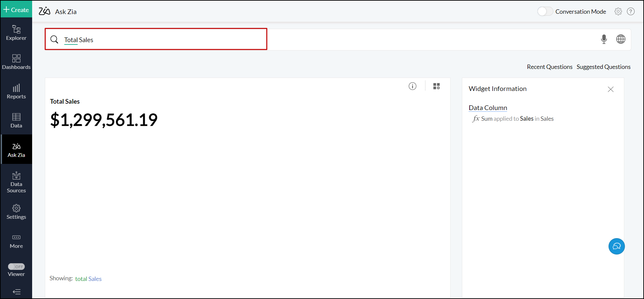Expand the More menu in sidebar

tap(16, 241)
